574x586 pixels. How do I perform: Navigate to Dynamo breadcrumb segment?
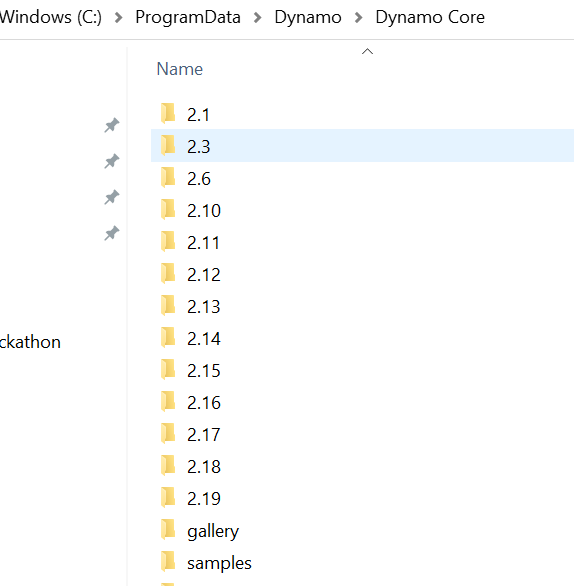coord(308,17)
